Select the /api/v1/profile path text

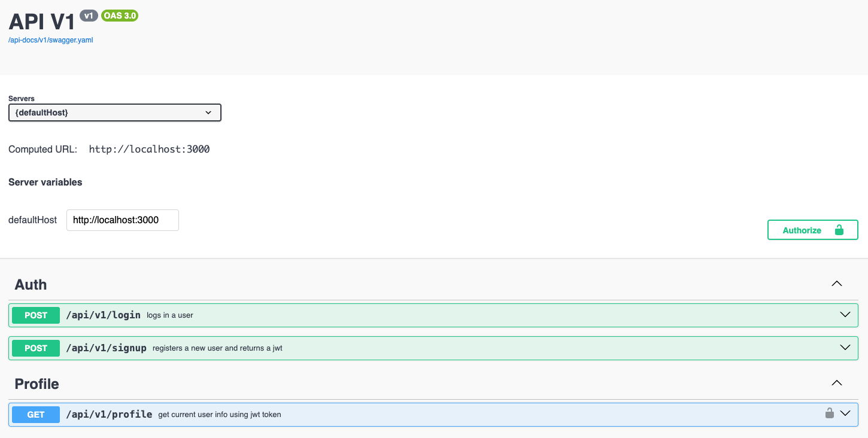coord(109,414)
